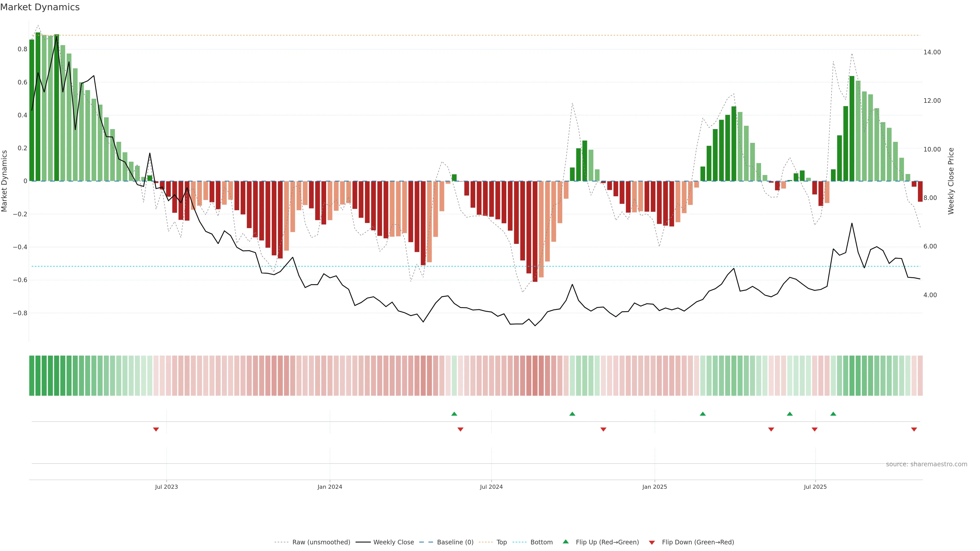The width and height of the screenshot is (980, 551).
Task: Click the darkest green heatmap cell at far left
Action: [38, 375]
